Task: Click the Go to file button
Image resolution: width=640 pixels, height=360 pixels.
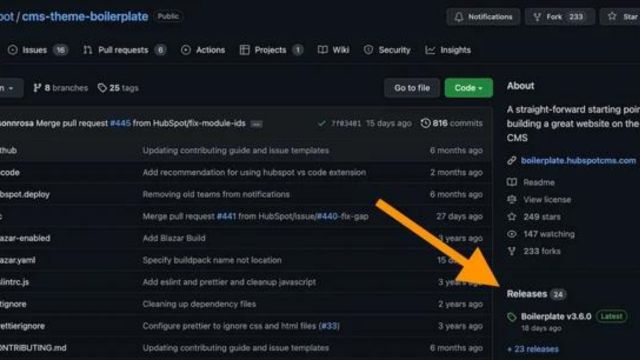Action: point(412,88)
